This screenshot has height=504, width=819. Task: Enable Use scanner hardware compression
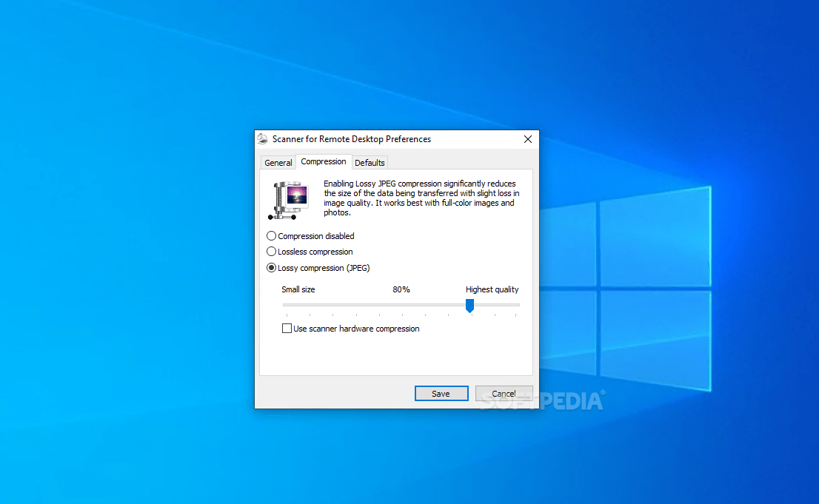pos(287,328)
